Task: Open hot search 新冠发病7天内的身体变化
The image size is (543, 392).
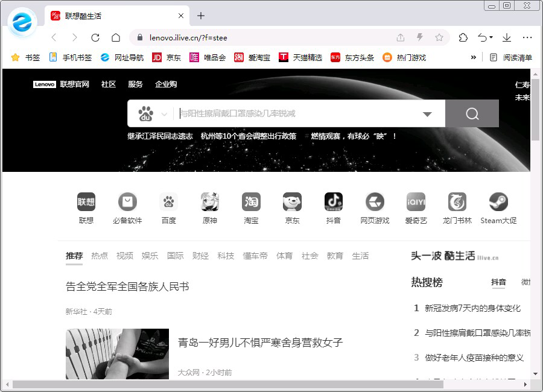Action: (x=472, y=308)
